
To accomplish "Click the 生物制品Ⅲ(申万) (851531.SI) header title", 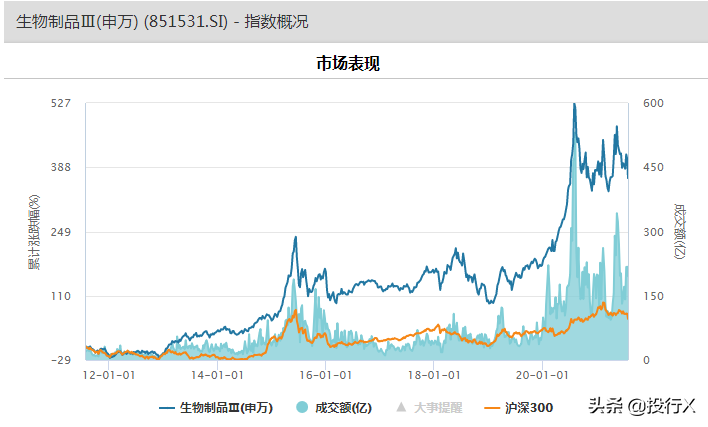I will click(x=162, y=22).
